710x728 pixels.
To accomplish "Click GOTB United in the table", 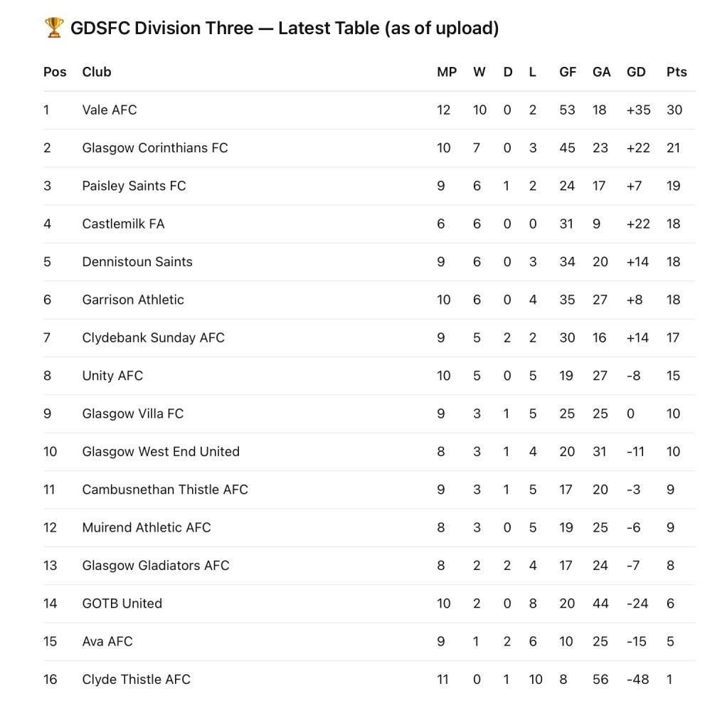I will pyautogui.click(x=122, y=603).
